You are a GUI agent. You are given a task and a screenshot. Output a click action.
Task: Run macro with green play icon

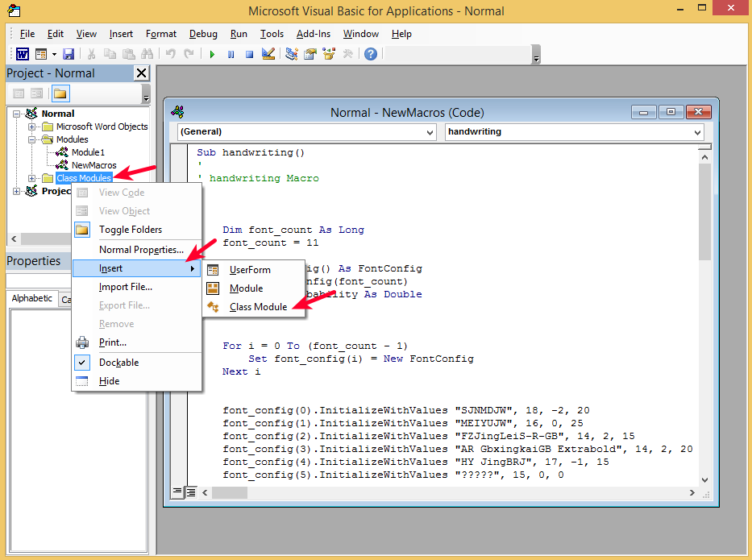[212, 54]
